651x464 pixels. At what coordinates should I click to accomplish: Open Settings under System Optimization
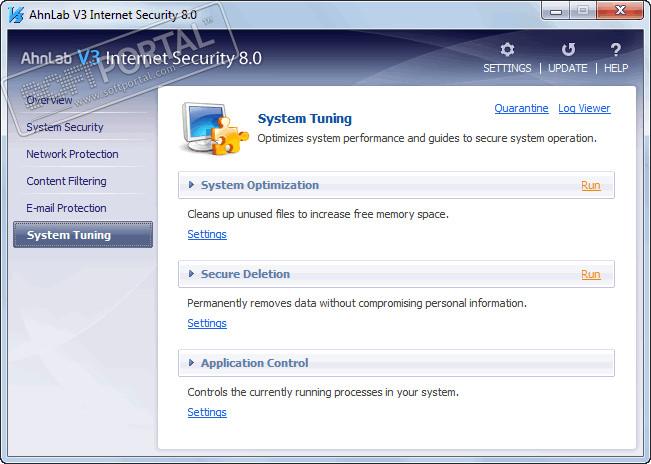(x=207, y=234)
